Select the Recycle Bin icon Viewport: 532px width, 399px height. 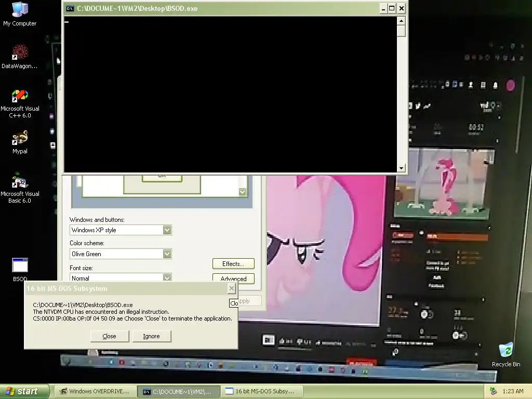click(506, 354)
